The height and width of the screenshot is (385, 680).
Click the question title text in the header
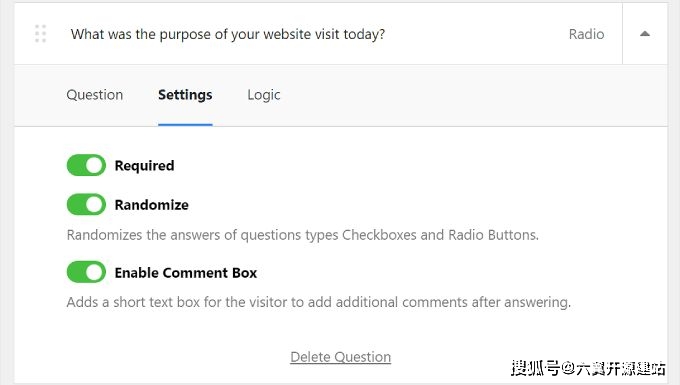(228, 34)
